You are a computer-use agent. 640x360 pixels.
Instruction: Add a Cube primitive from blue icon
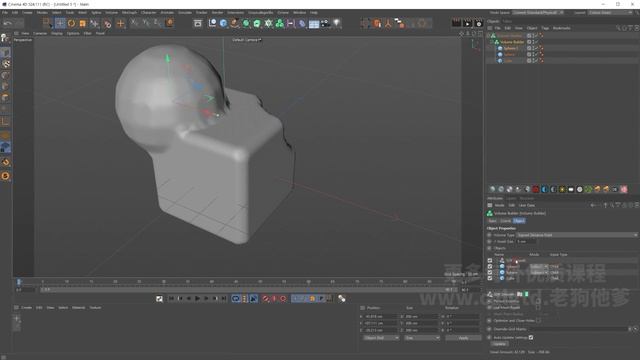pos(223,23)
